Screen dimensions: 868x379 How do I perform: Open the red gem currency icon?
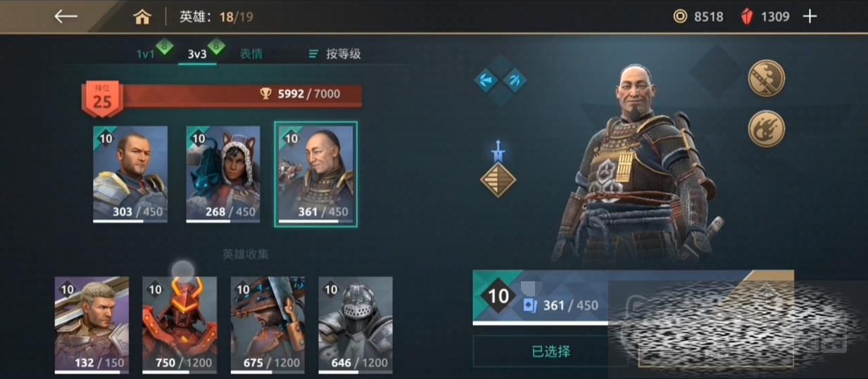[x=747, y=16]
